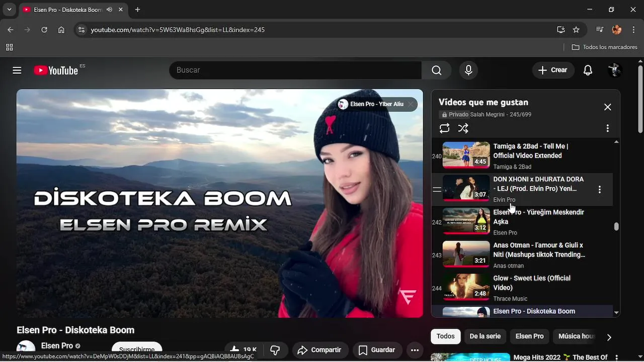Click the Thrace Music channel name
644x362 pixels.
click(x=510, y=299)
